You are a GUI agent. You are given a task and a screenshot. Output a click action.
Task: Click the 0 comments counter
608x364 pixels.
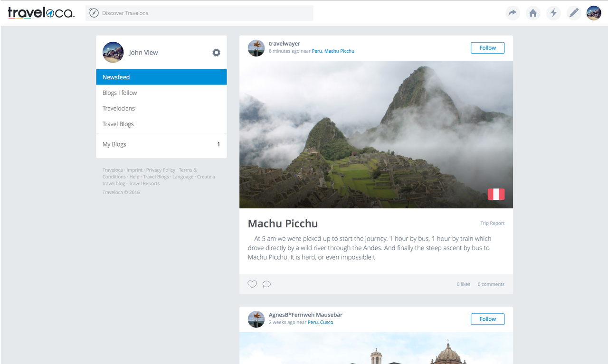click(x=491, y=284)
